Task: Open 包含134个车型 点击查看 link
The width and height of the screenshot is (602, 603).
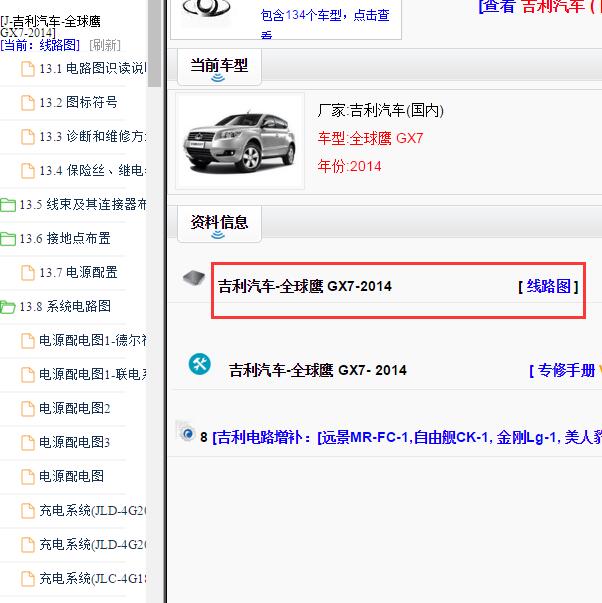Action: click(x=325, y=23)
